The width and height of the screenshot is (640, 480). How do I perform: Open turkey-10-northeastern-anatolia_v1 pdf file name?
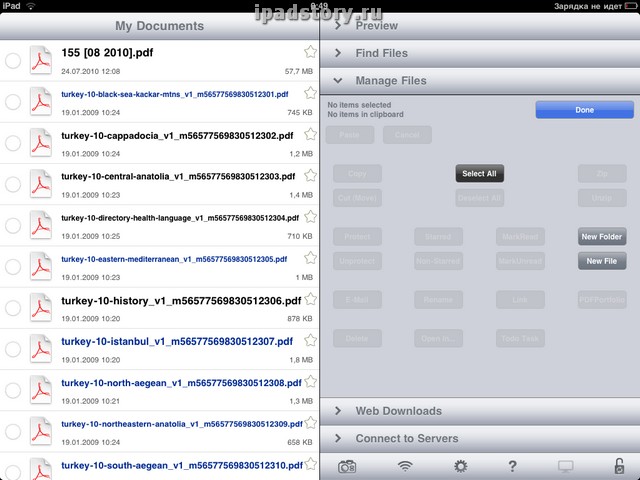(x=182, y=424)
